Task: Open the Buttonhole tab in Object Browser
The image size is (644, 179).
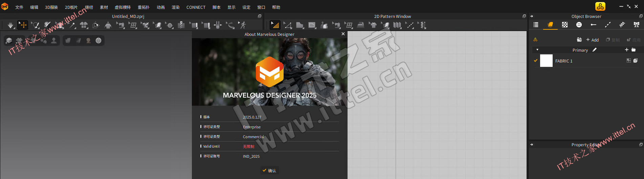Action: pyautogui.click(x=594, y=25)
